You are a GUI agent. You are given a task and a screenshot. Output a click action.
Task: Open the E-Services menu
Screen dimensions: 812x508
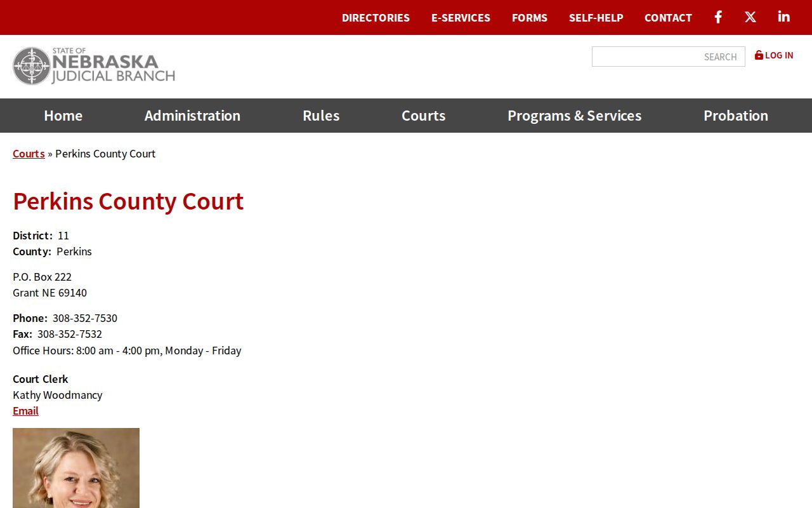coord(461,18)
